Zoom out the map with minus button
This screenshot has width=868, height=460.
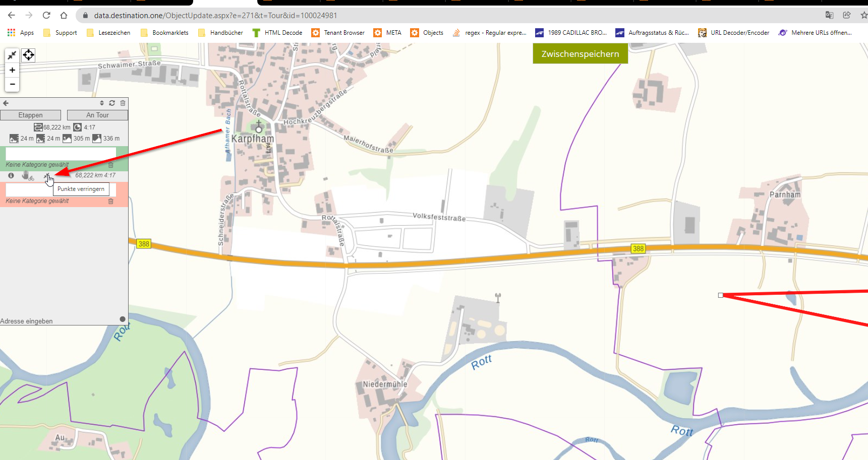pyautogui.click(x=12, y=84)
